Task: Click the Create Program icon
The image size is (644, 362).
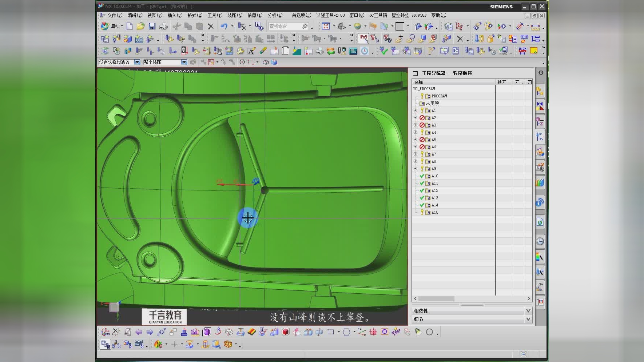Action: pyautogui.click(x=105, y=39)
